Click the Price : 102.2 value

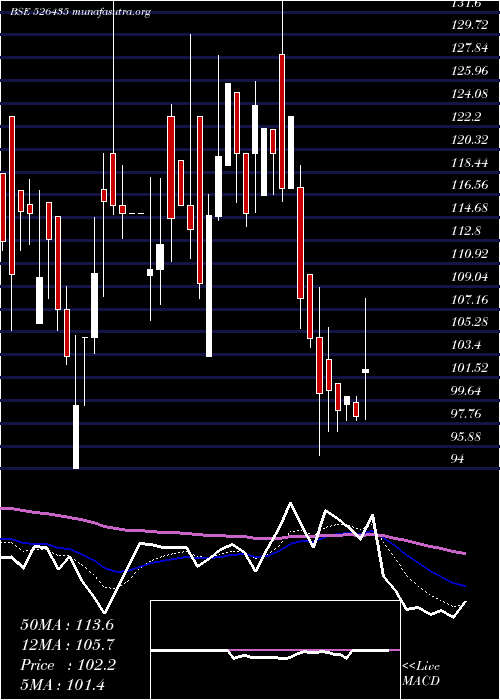pos(68,665)
